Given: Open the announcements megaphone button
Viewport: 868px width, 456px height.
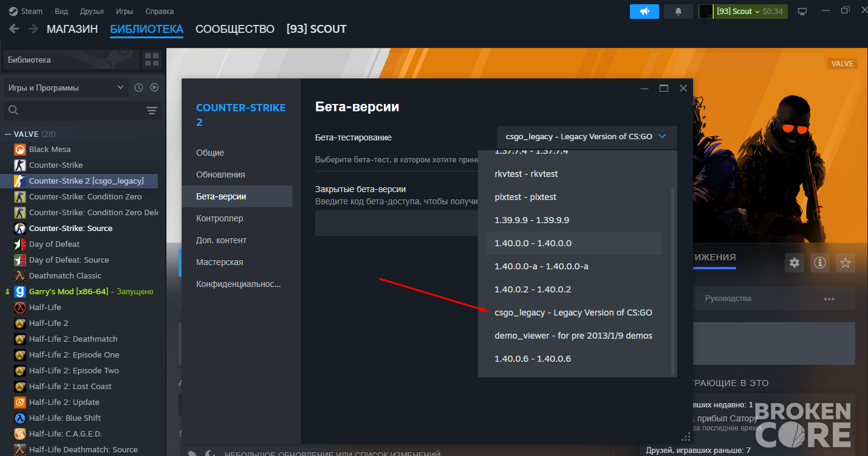Looking at the screenshot, I should (644, 12).
